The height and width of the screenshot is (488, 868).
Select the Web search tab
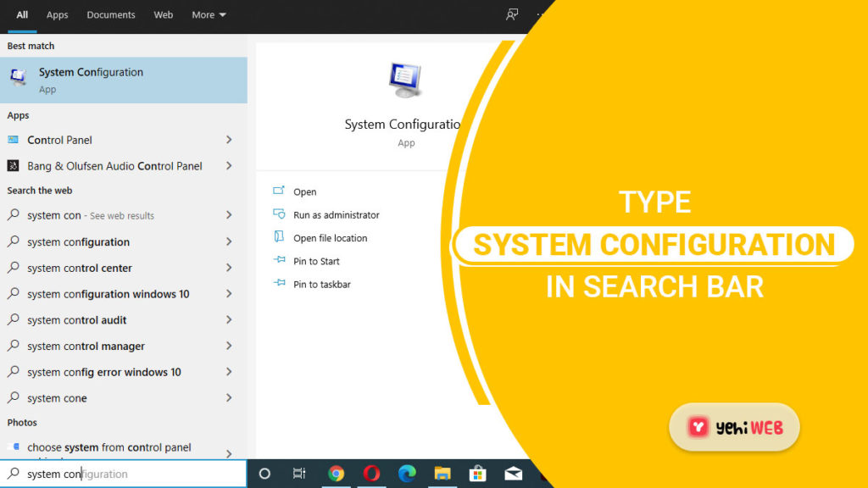coord(164,15)
